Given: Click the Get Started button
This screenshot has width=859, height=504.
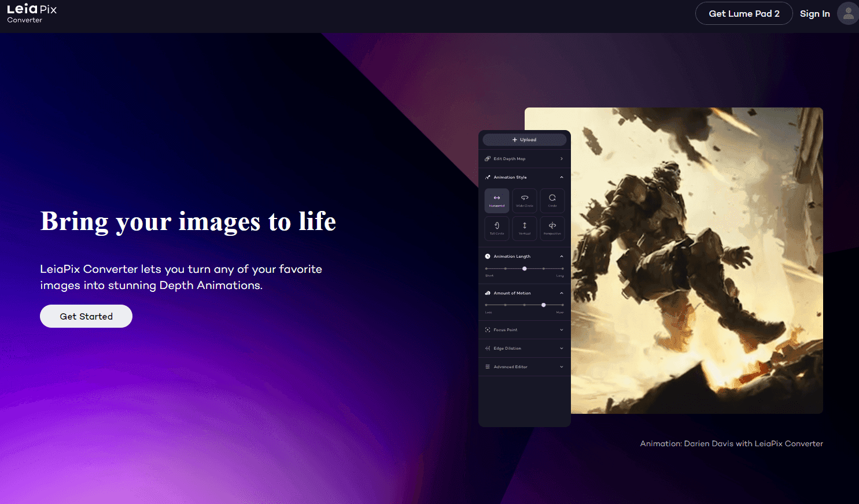Looking at the screenshot, I should click(86, 316).
